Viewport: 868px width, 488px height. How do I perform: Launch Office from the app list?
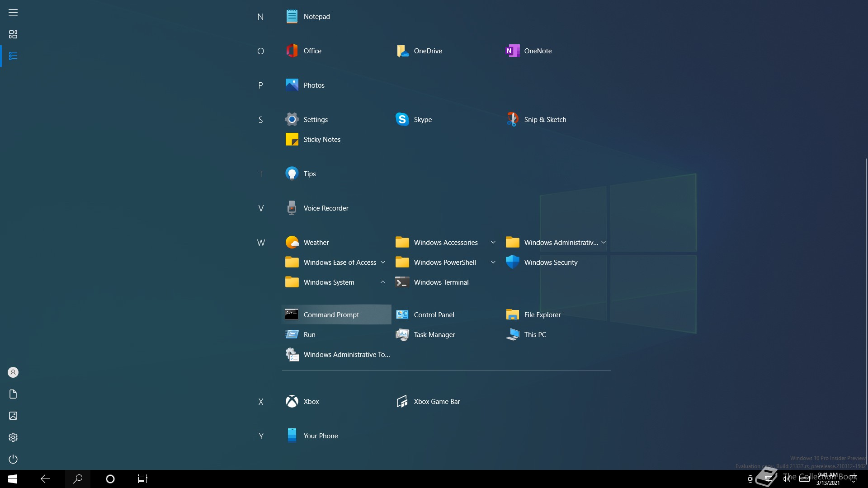click(x=292, y=51)
